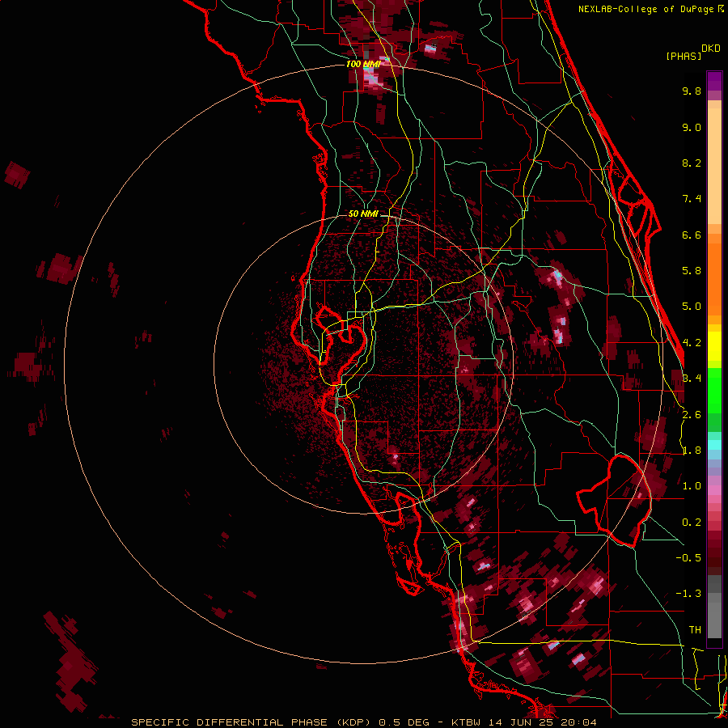Select the 1.8 value on color scale
Viewport: 728px width, 728px height.
(692, 451)
